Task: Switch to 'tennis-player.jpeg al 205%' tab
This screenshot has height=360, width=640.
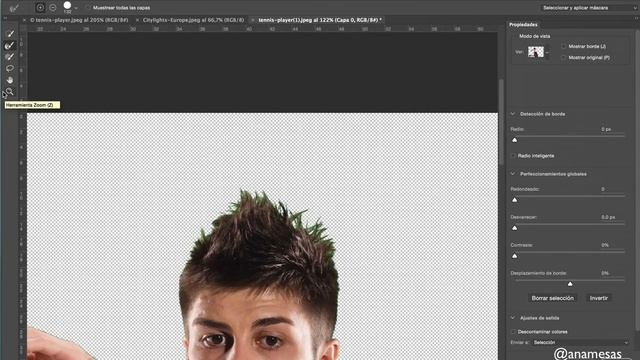Action: click(79, 20)
